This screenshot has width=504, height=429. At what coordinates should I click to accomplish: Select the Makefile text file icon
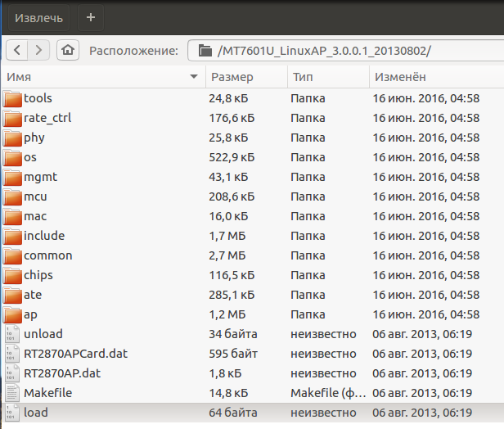(x=12, y=393)
